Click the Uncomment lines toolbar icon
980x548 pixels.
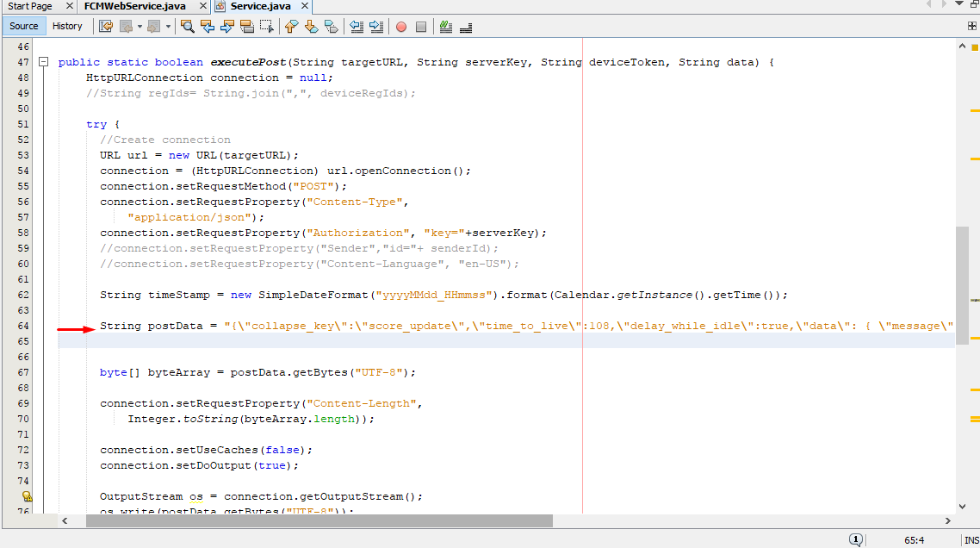[x=466, y=26]
